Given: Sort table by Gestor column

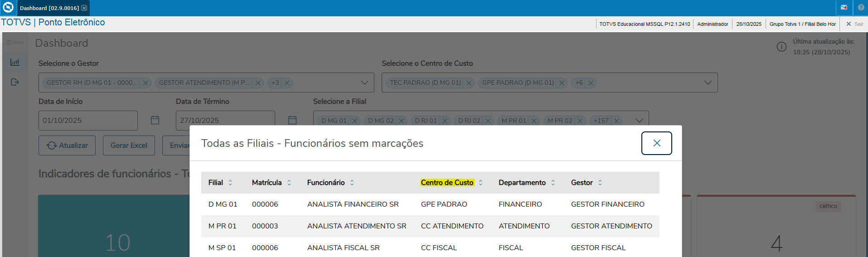Looking at the screenshot, I should [x=600, y=183].
